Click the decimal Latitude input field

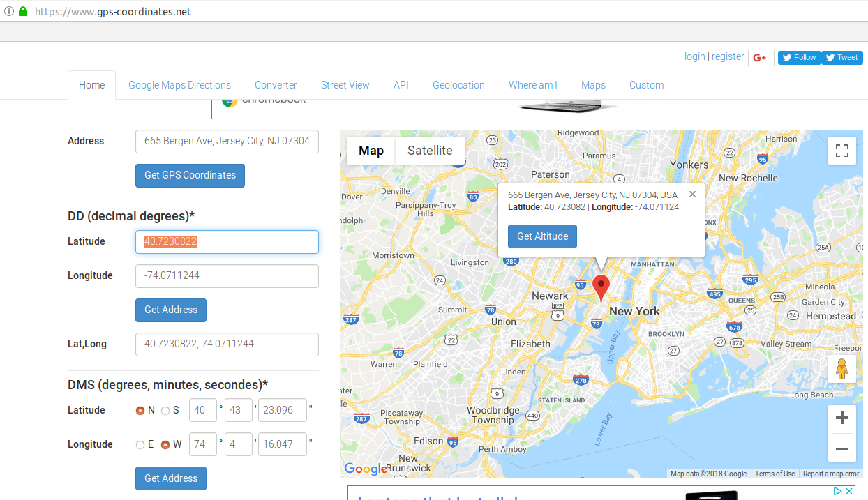click(x=227, y=242)
